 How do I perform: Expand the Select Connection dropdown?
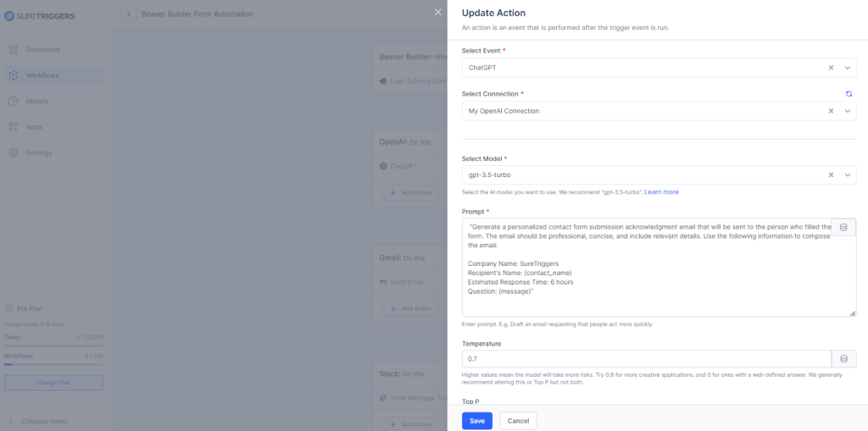point(848,111)
